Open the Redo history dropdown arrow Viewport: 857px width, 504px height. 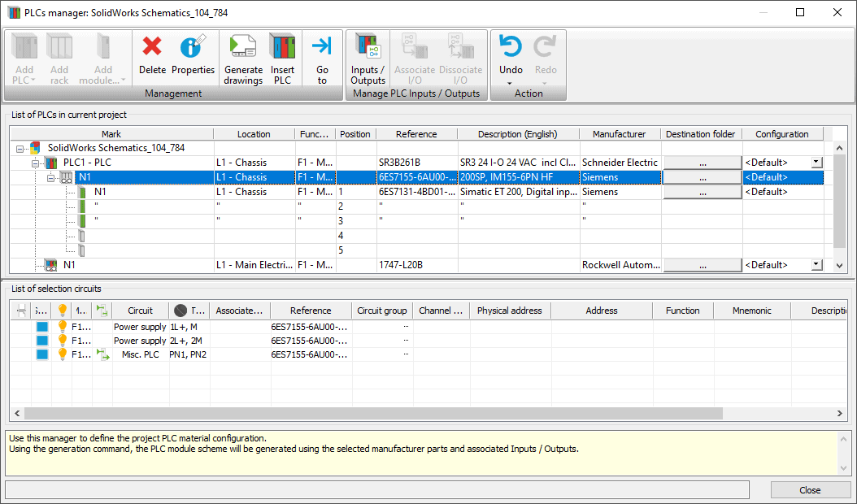point(545,84)
